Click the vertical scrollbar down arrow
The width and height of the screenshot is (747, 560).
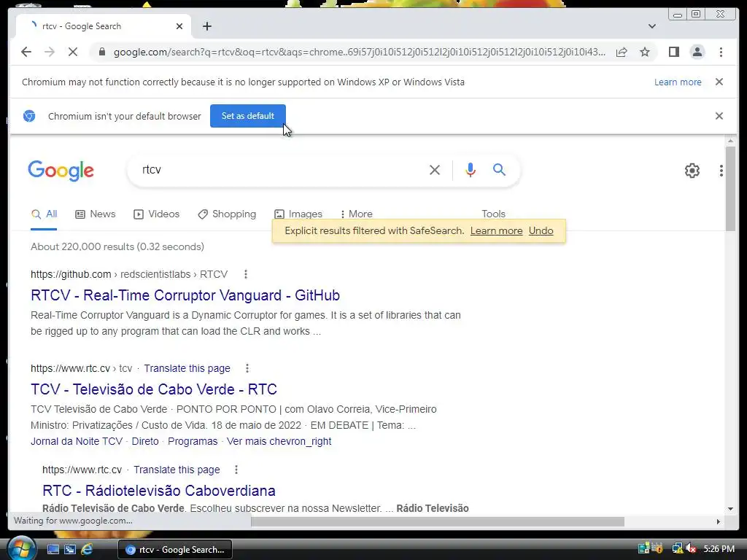[730, 508]
